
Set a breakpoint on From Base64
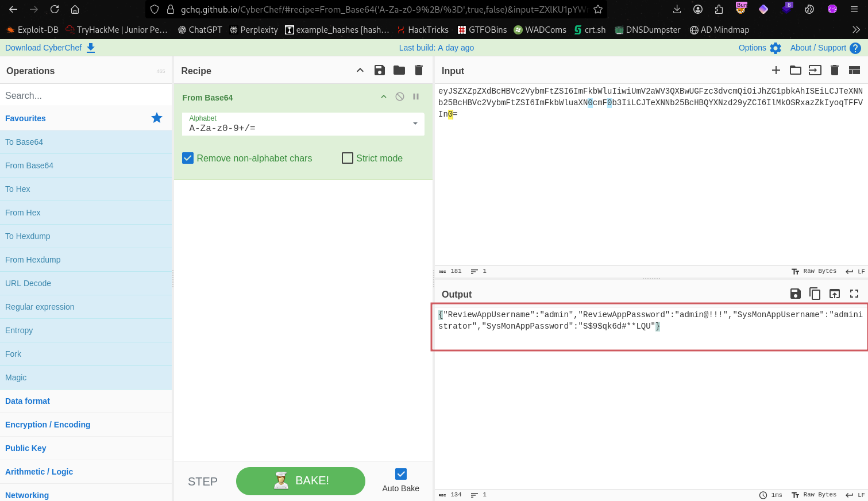[416, 97]
